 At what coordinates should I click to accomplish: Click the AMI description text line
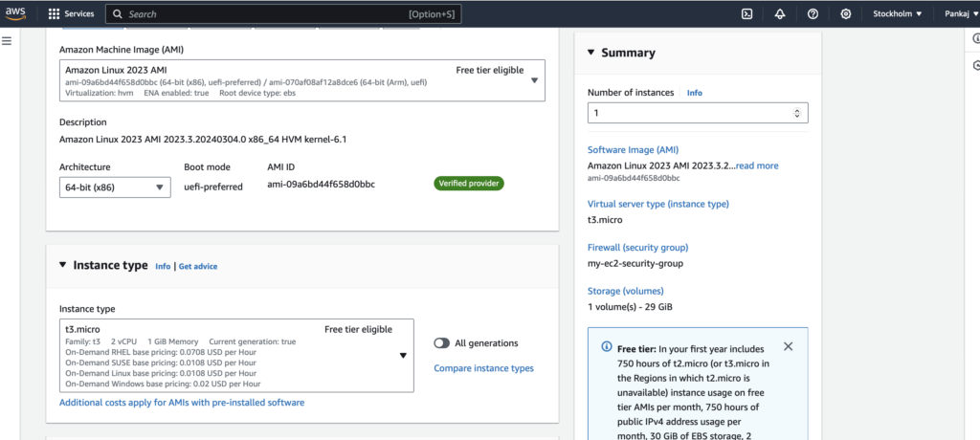point(203,140)
